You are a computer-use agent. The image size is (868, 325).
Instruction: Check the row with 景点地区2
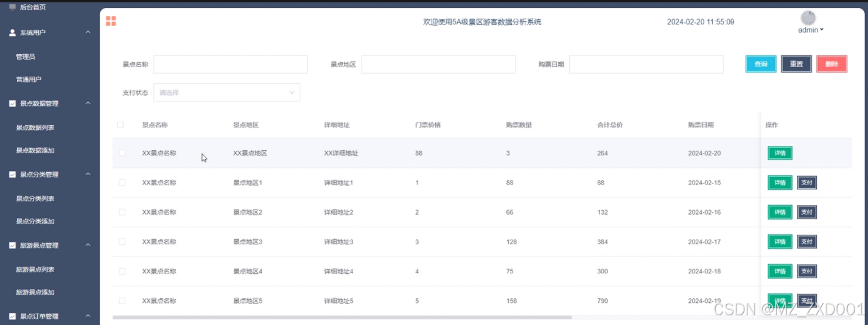[x=122, y=212]
